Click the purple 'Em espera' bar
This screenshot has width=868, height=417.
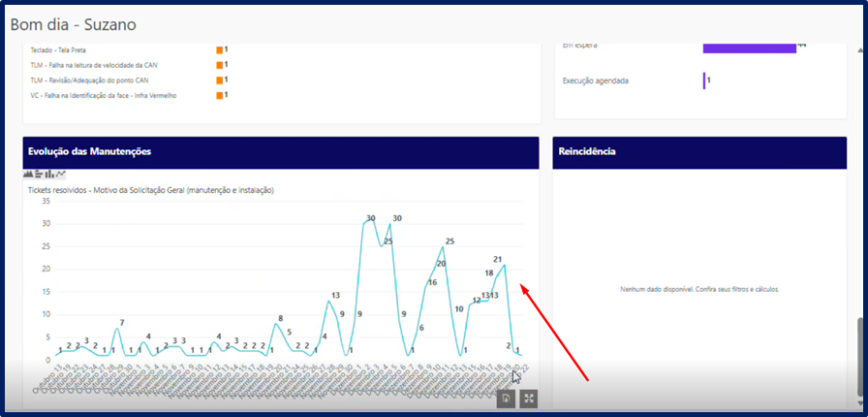pos(748,45)
